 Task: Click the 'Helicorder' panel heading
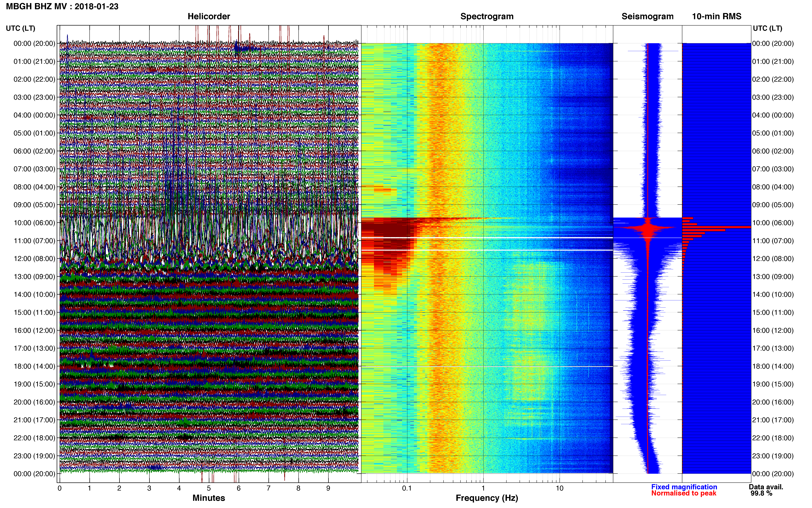(209, 16)
